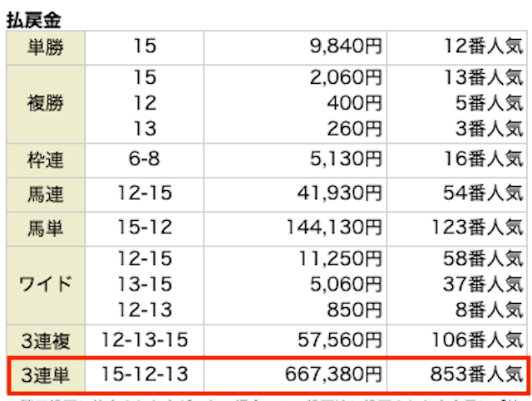Select the 単勝 row label

(x=46, y=47)
